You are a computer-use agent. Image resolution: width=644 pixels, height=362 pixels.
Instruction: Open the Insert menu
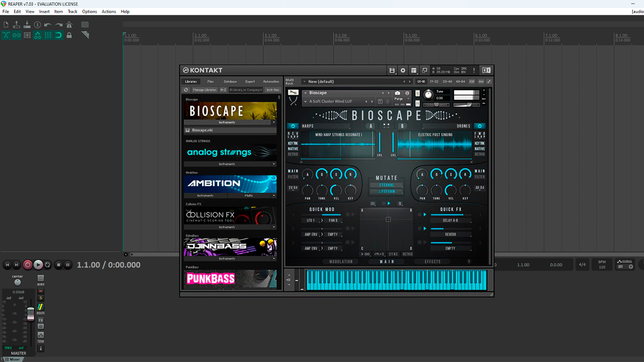coord(44,11)
